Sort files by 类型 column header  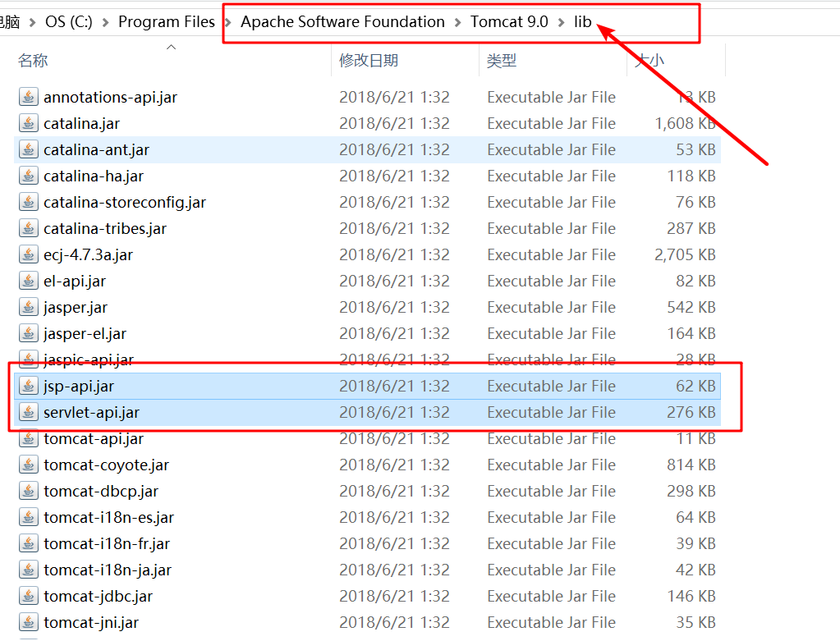[502, 61]
